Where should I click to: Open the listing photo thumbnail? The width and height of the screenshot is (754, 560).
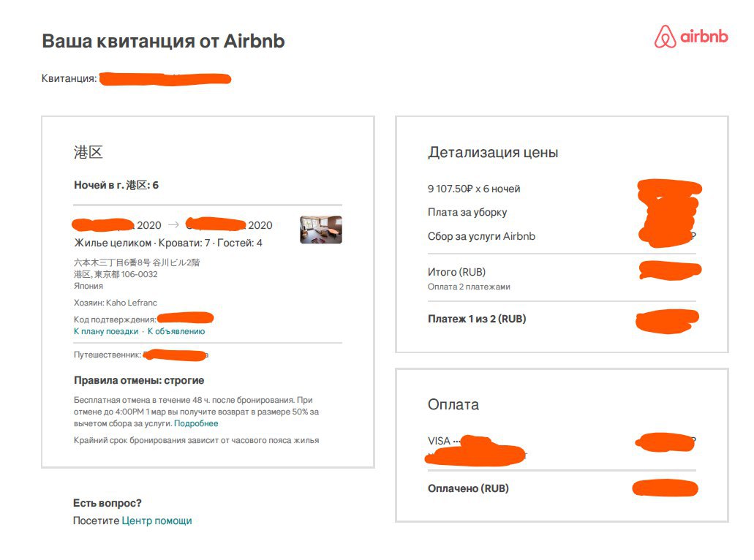321,230
